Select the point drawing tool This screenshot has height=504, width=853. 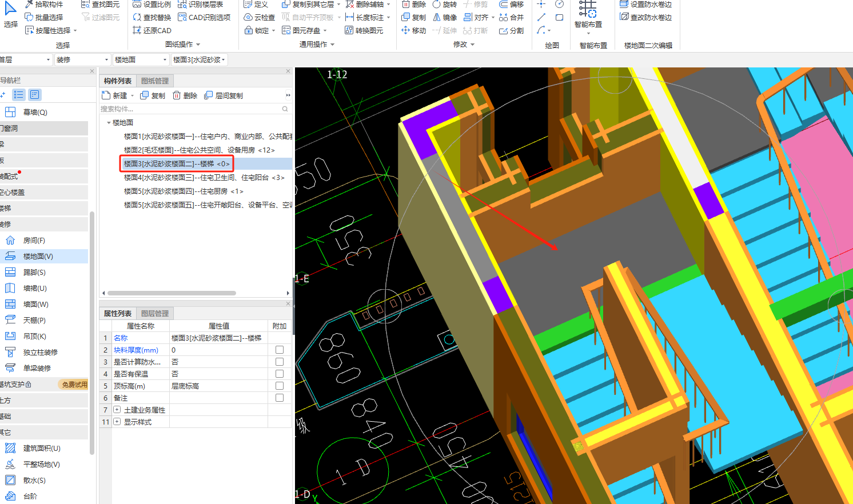pos(541,4)
